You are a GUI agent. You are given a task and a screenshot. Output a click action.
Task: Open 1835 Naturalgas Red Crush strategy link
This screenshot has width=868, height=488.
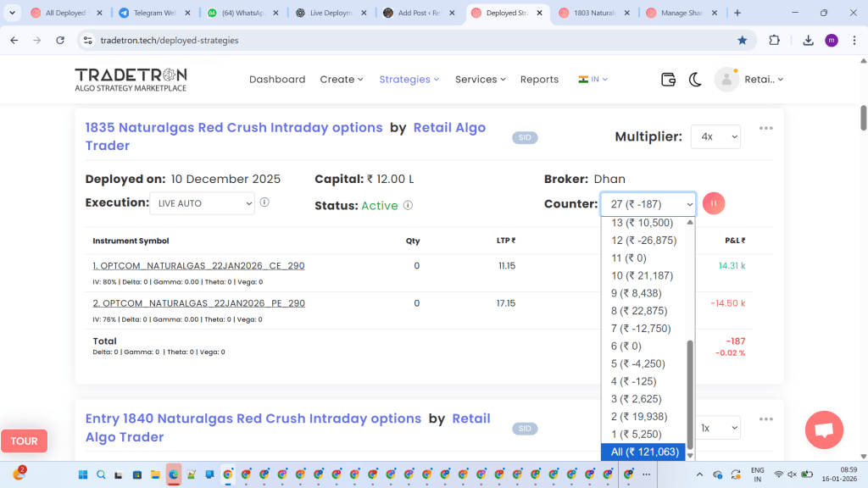[234, 128]
